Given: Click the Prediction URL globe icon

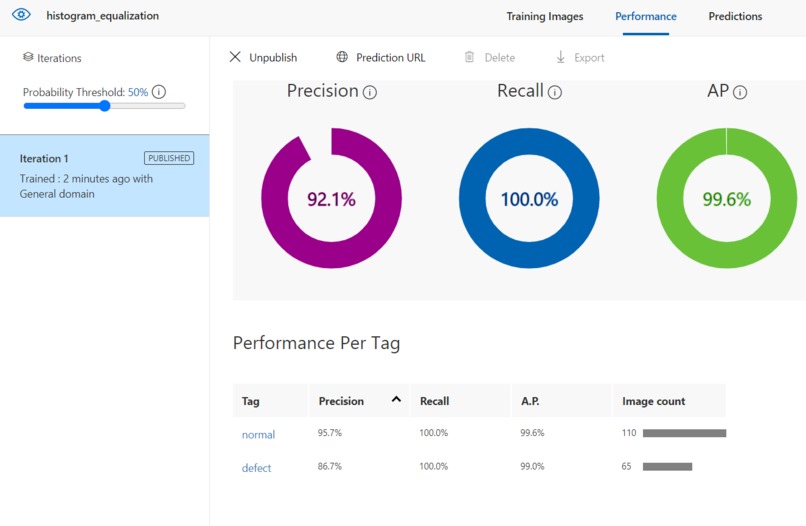Looking at the screenshot, I should (x=342, y=57).
